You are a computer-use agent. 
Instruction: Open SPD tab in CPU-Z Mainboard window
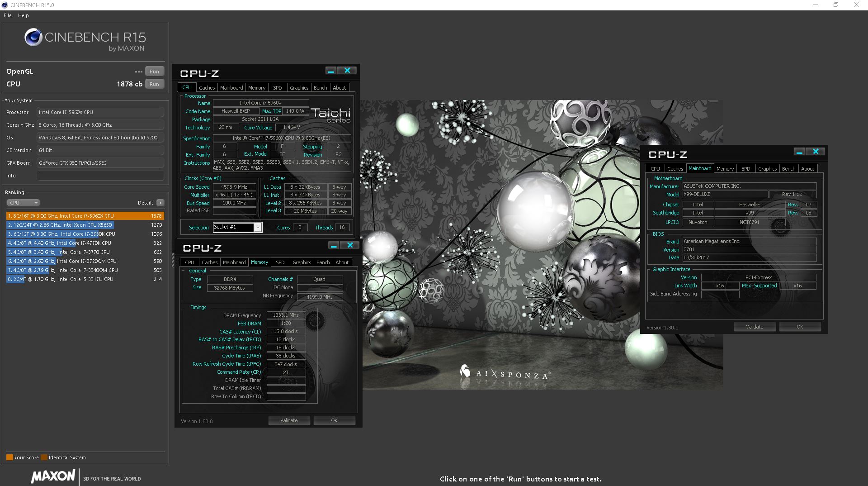tap(746, 169)
